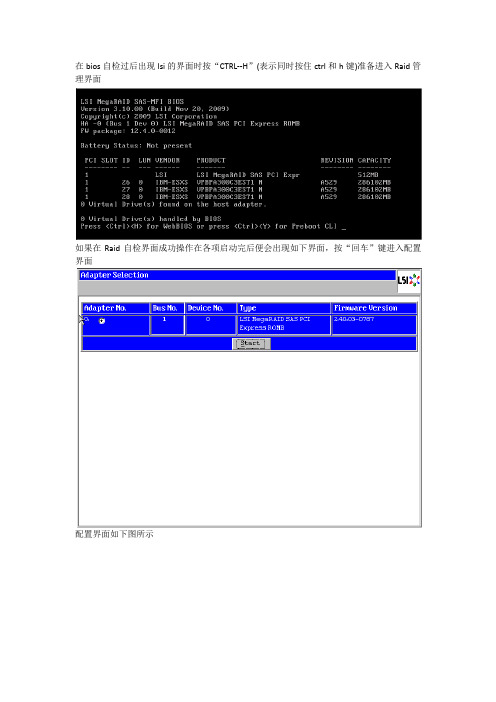Click the empty white area below adapter table

click(249, 439)
